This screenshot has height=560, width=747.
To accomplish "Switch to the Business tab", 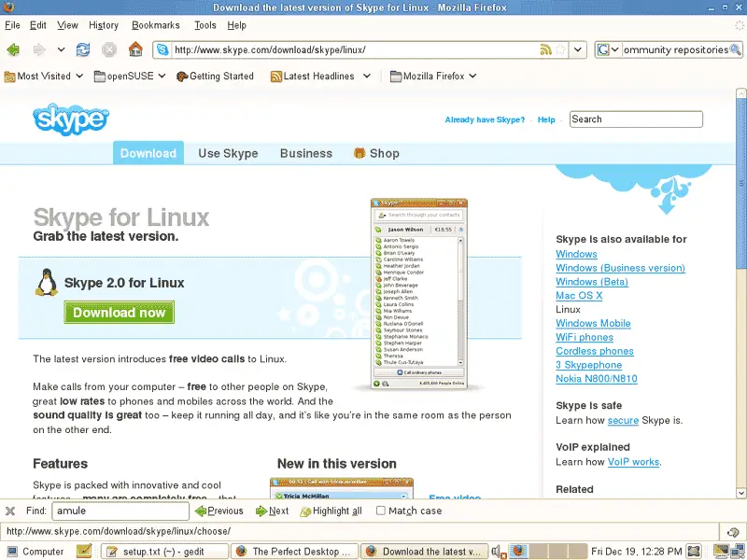I will coord(306,153).
